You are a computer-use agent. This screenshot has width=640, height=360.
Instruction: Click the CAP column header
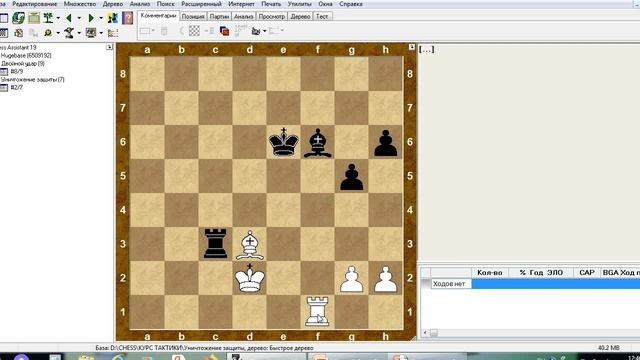coord(587,273)
